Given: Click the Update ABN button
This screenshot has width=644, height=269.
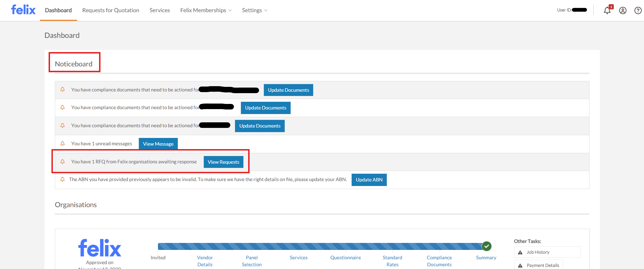Looking at the screenshot, I should [369, 180].
